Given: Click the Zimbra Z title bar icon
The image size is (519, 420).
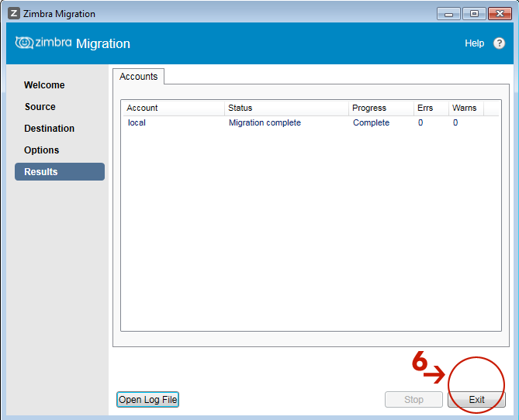Looking at the screenshot, I should click(14, 13).
